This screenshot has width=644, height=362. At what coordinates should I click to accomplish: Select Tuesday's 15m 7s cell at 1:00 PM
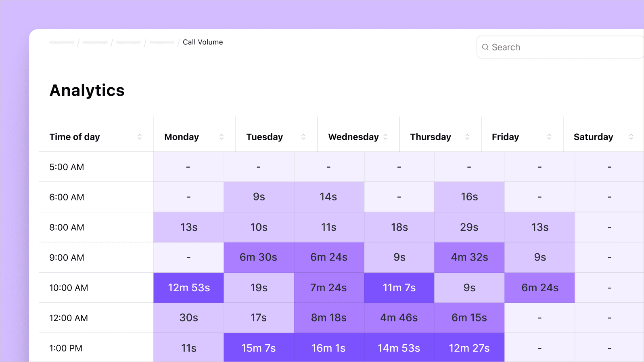pyautogui.click(x=259, y=348)
